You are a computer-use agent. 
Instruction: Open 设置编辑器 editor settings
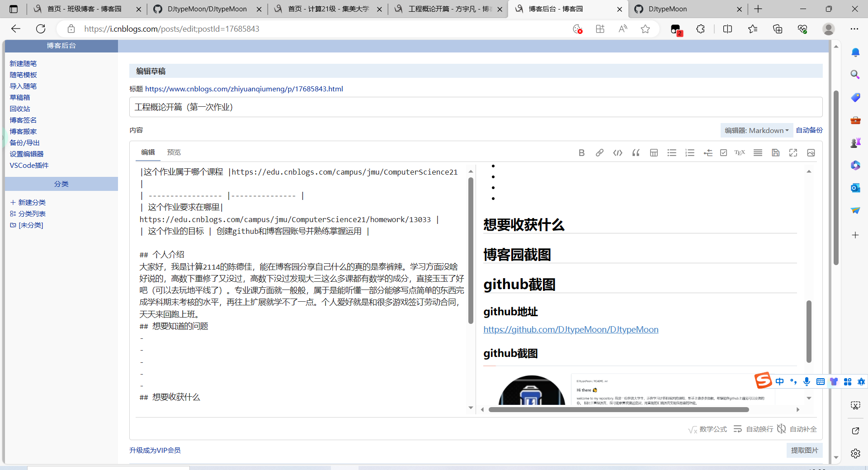coord(27,154)
